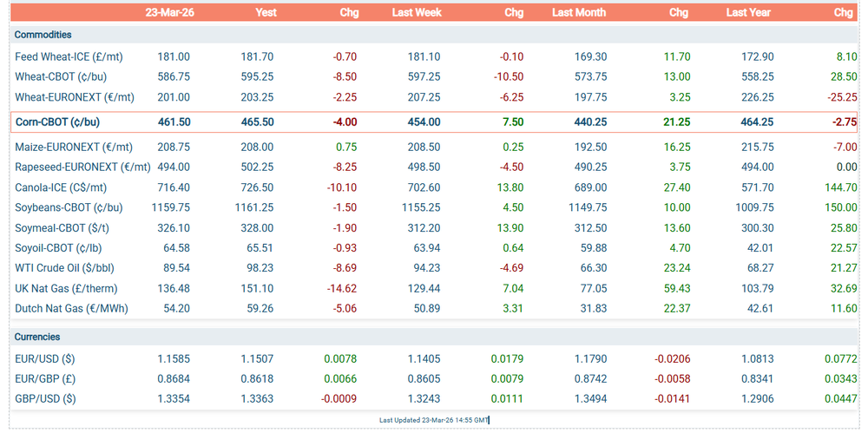
Task: Click the Soyoil-CBOT label
Action: click(58, 247)
